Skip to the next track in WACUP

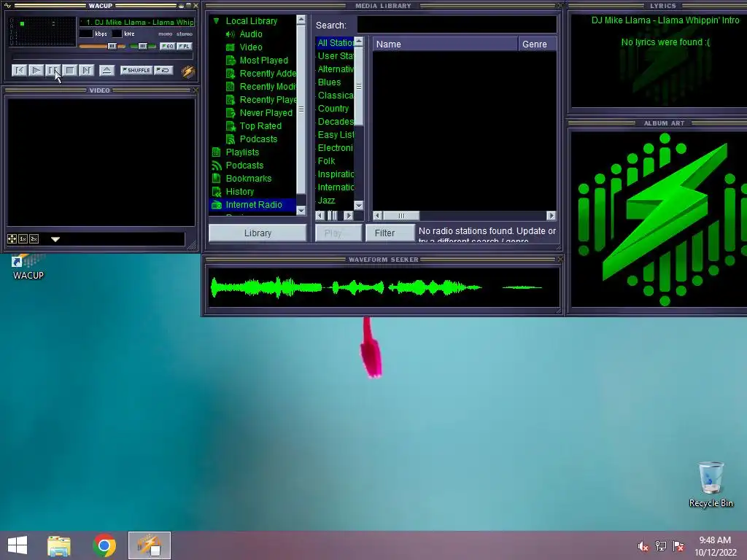[86, 71]
